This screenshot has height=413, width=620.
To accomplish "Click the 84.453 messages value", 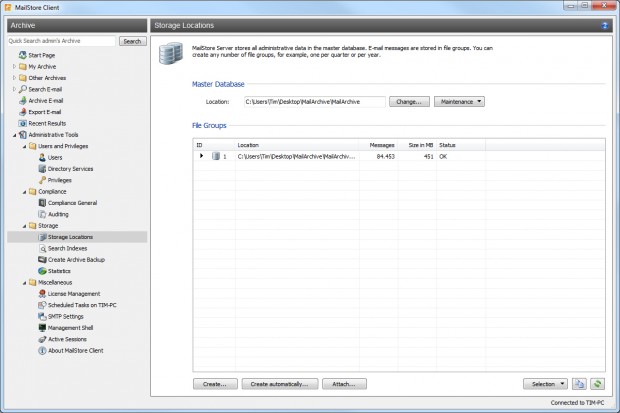I will click(x=386, y=156).
